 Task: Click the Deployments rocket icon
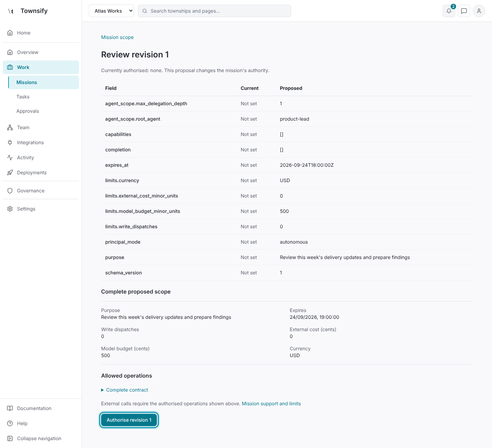[x=10, y=173]
